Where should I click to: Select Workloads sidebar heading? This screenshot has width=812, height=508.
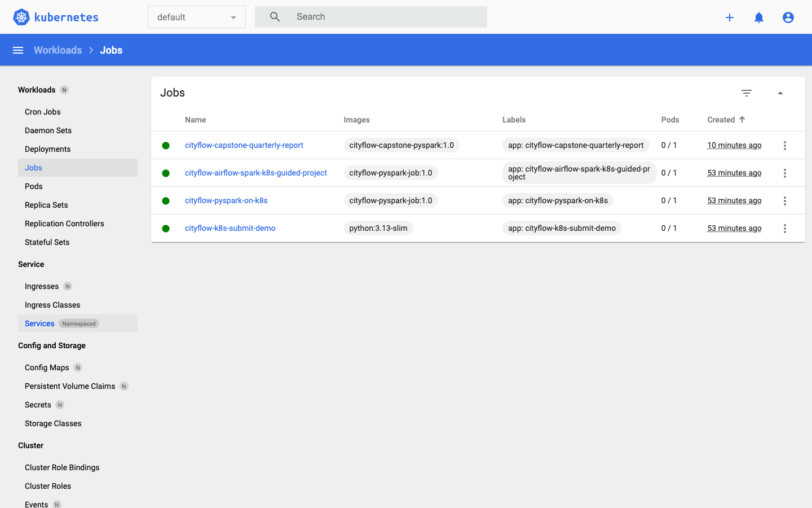37,90
